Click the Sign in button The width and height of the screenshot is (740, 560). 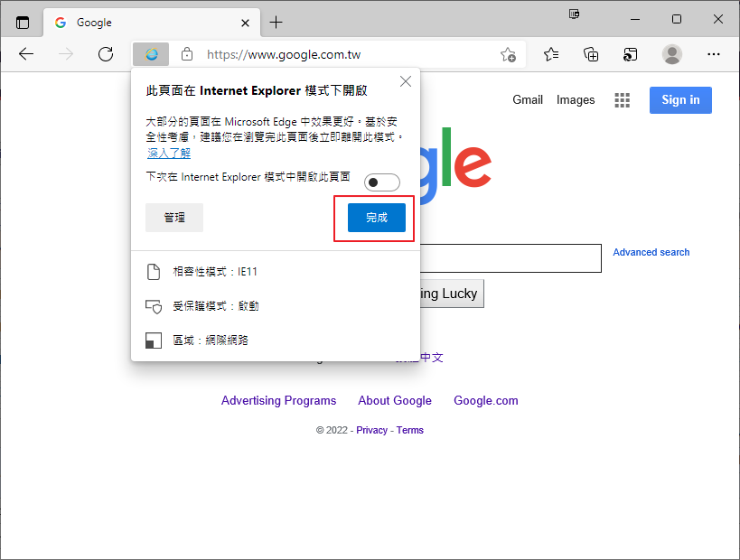680,100
